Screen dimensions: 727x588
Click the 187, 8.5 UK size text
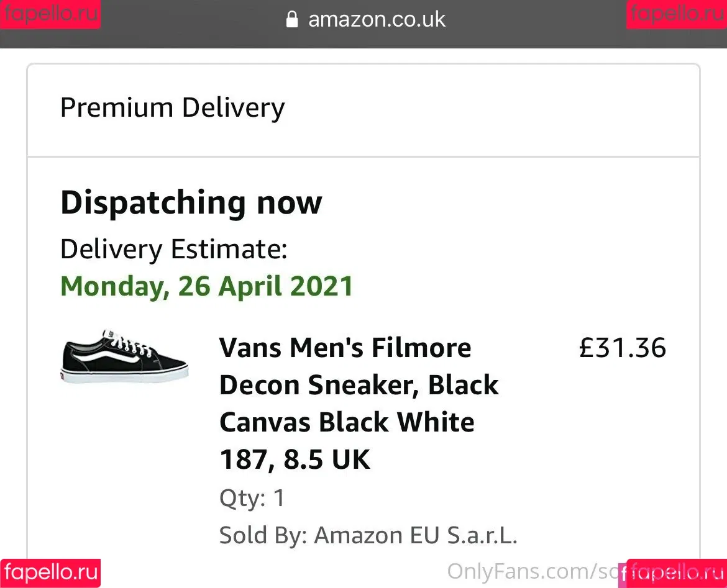click(x=295, y=459)
